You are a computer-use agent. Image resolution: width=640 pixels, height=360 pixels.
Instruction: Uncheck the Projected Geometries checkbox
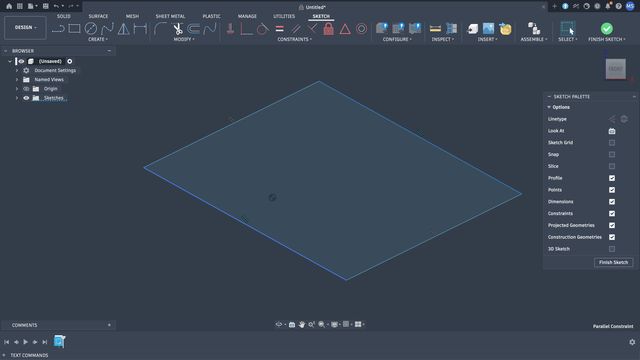pyautogui.click(x=611, y=226)
